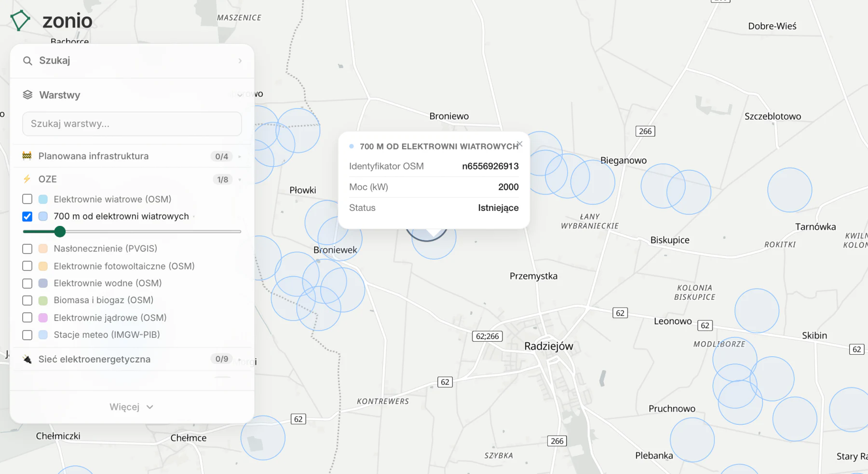Tick Elektrownie fotowoltaiczne (OSM) checkbox
Viewport: 868px width, 474px height.
tap(27, 266)
